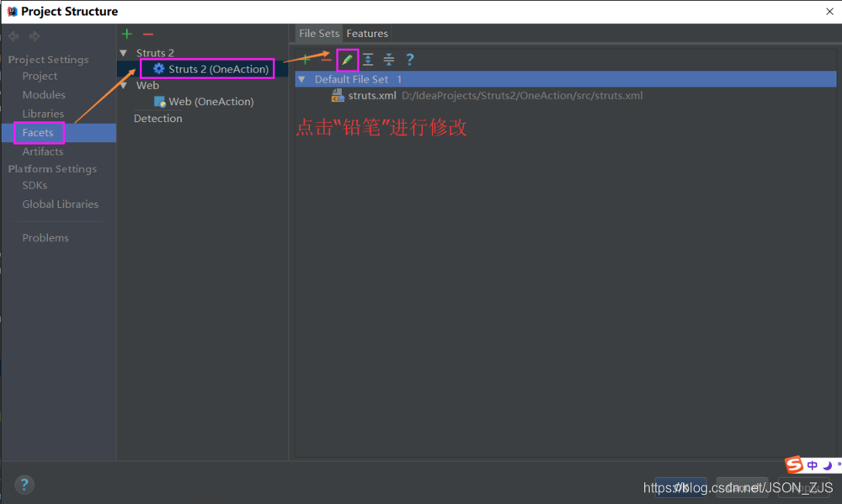The height and width of the screenshot is (504, 842).
Task: Select the Web group node
Action: (147, 85)
